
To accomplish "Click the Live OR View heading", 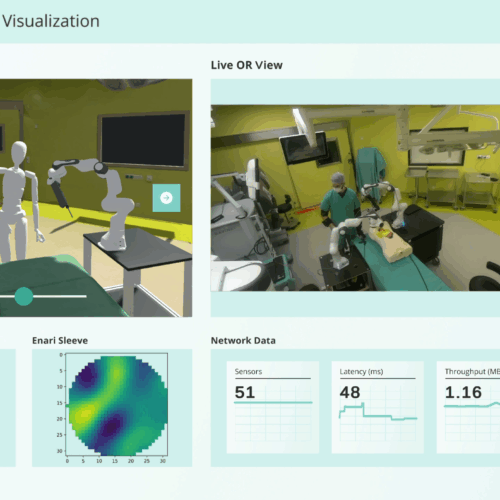I will 247,65.
